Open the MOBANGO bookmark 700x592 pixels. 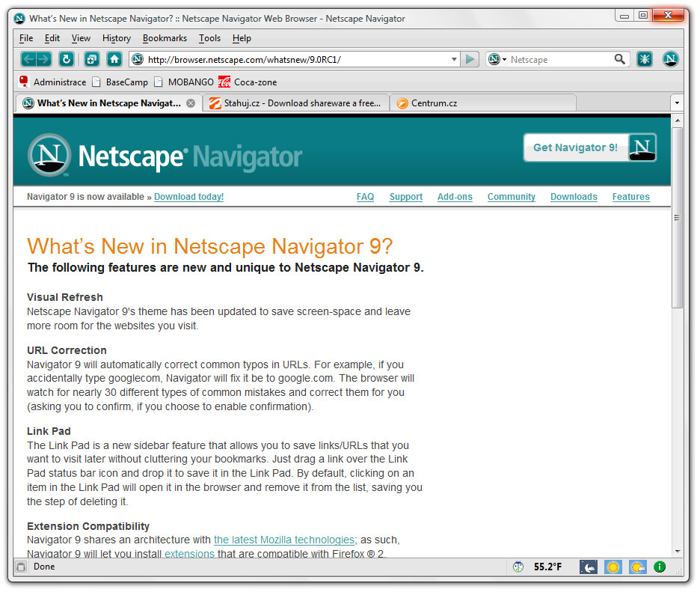183,82
